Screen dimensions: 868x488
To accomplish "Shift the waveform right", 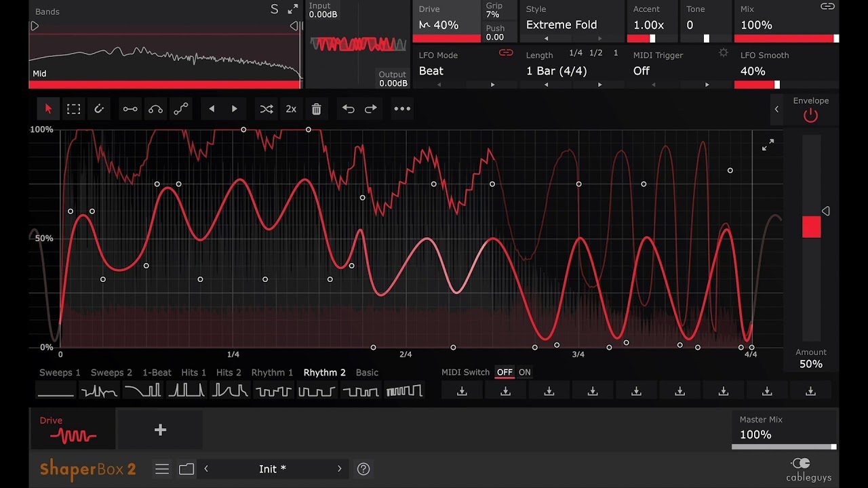I will tap(234, 108).
